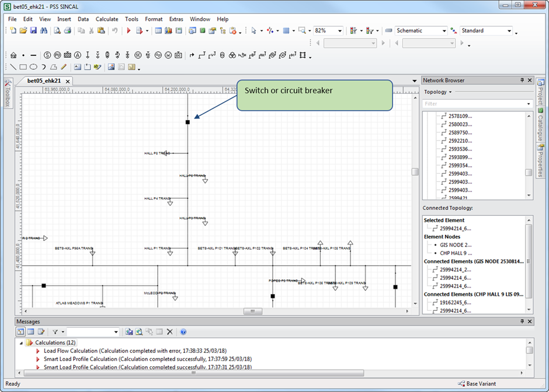
Task: Toggle auto-hide pin of Network Browser panel
Action: pos(522,80)
